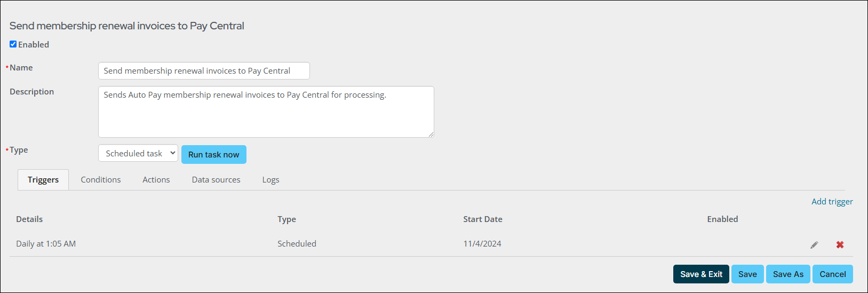Viewport: 868px width, 293px height.
Task: Grab the Description textarea resize handle
Action: click(x=431, y=134)
